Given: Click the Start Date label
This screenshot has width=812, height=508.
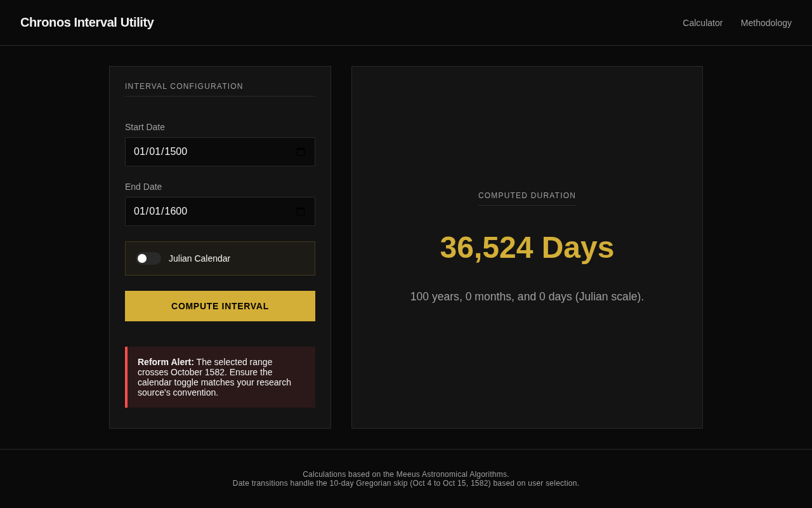Looking at the screenshot, I should tap(145, 127).
